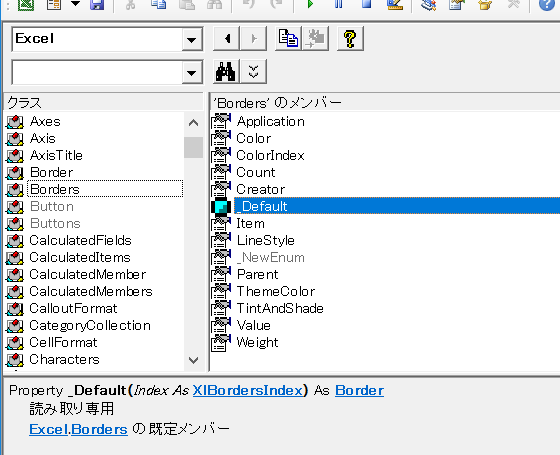
Task: Click the Break pause icon in toolbar
Action: tap(339, 4)
